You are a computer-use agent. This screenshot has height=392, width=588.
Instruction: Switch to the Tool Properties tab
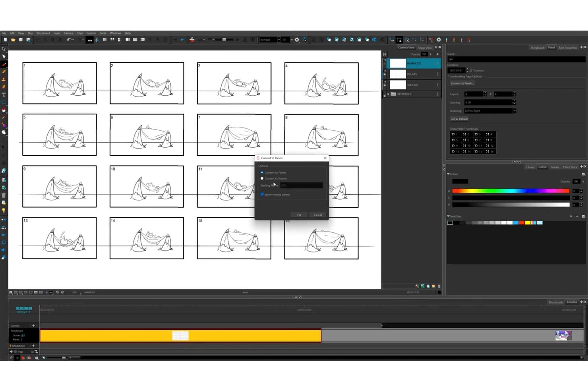click(567, 48)
